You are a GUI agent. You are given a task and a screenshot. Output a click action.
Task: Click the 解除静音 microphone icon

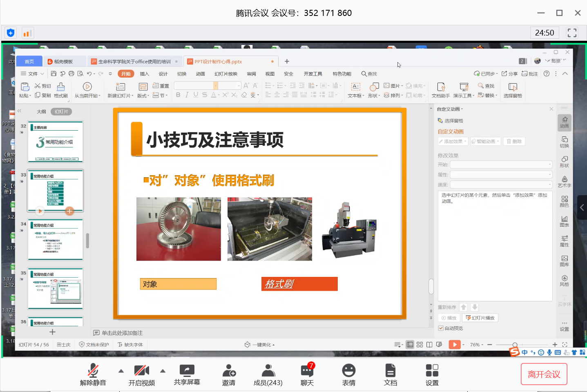pyautogui.click(x=93, y=370)
